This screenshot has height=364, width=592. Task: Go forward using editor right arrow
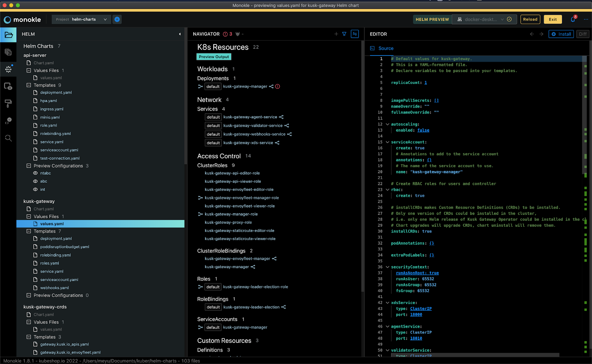point(541,34)
